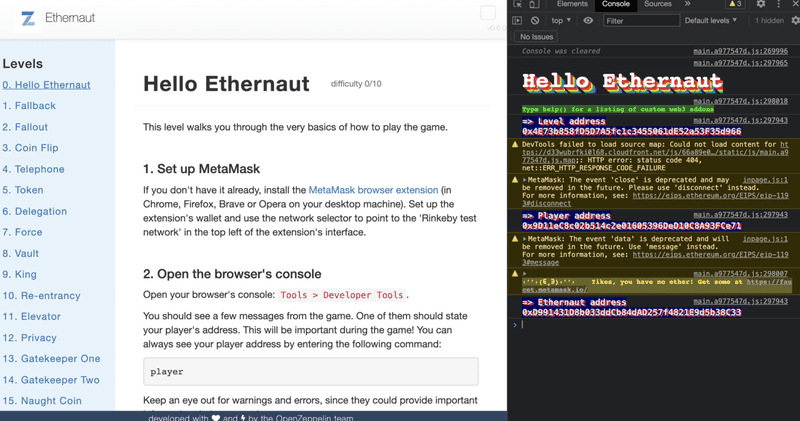Toggle the device toolbar icon

tap(537, 4)
